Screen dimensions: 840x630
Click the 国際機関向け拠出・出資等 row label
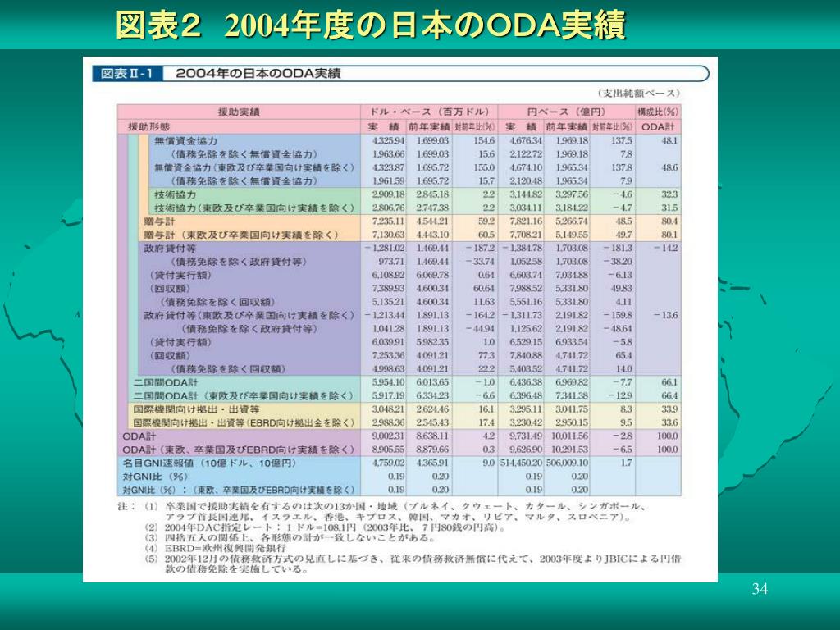coord(196,409)
